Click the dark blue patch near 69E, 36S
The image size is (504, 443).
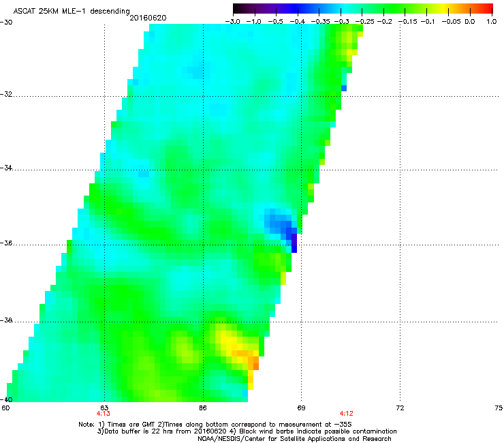[x=294, y=243]
